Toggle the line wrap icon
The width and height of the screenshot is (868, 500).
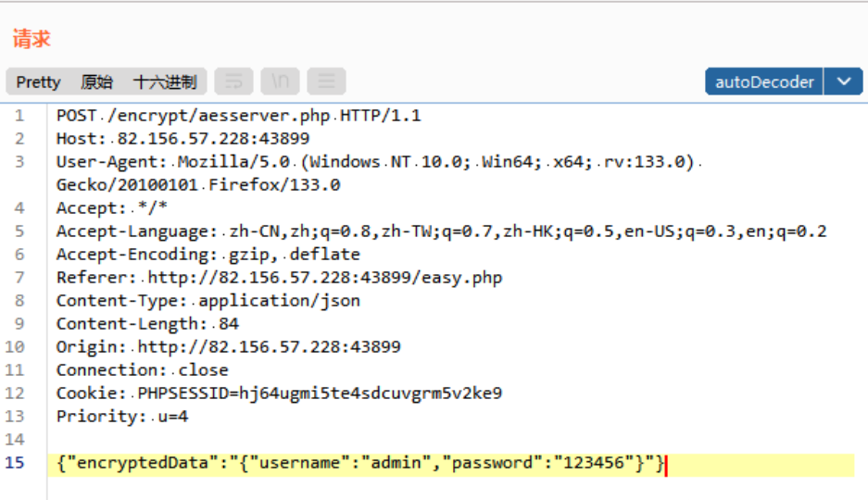pos(233,81)
